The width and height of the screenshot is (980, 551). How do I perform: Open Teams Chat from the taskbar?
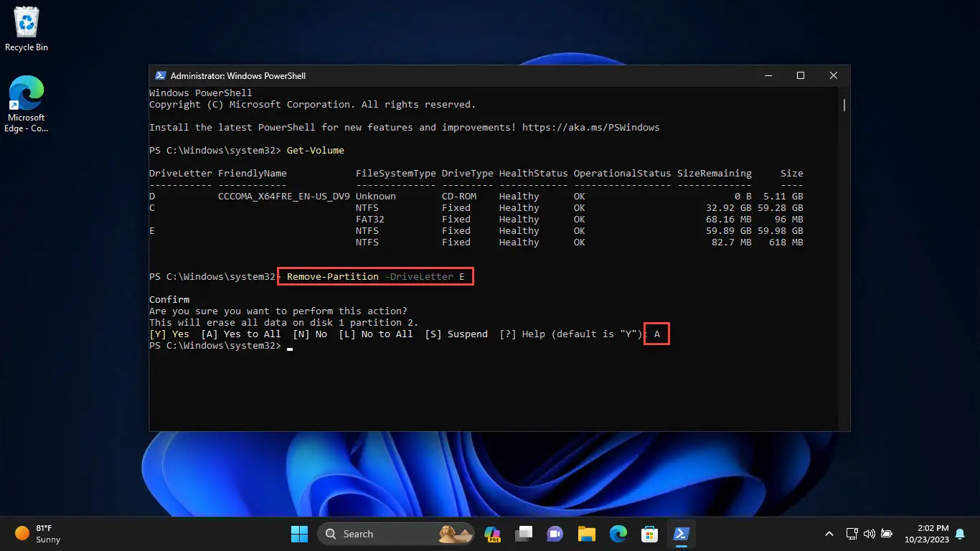coord(555,534)
